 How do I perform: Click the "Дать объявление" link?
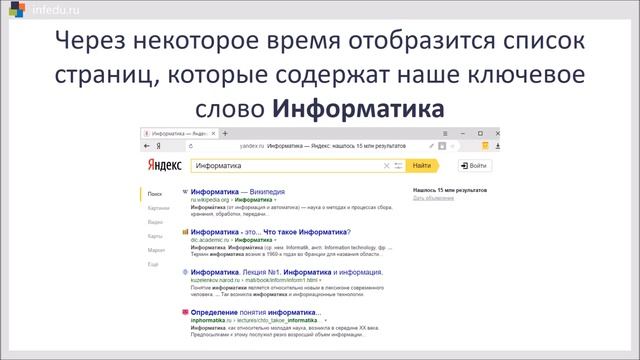pos(433,198)
